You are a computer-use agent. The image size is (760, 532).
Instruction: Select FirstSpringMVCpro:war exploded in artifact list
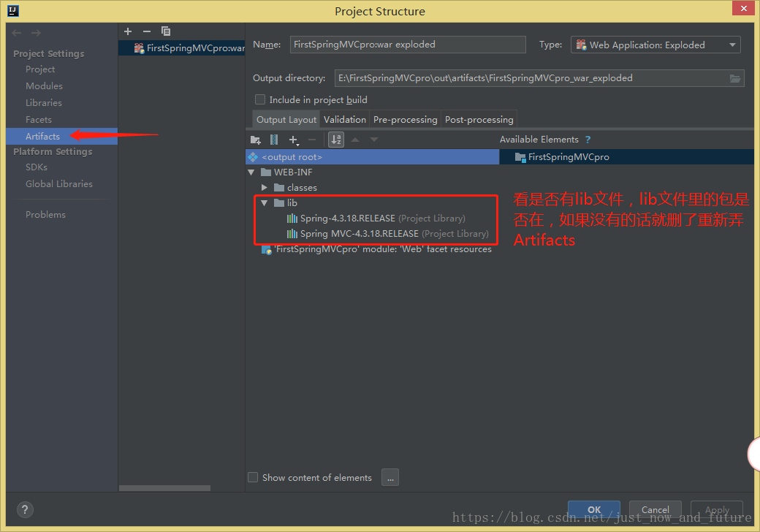click(x=182, y=48)
